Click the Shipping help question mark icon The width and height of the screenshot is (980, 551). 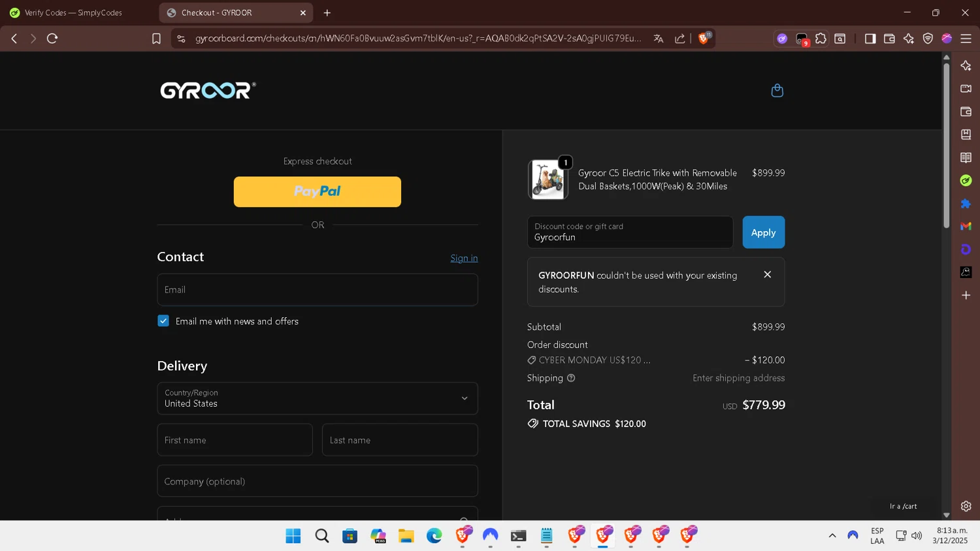point(571,378)
